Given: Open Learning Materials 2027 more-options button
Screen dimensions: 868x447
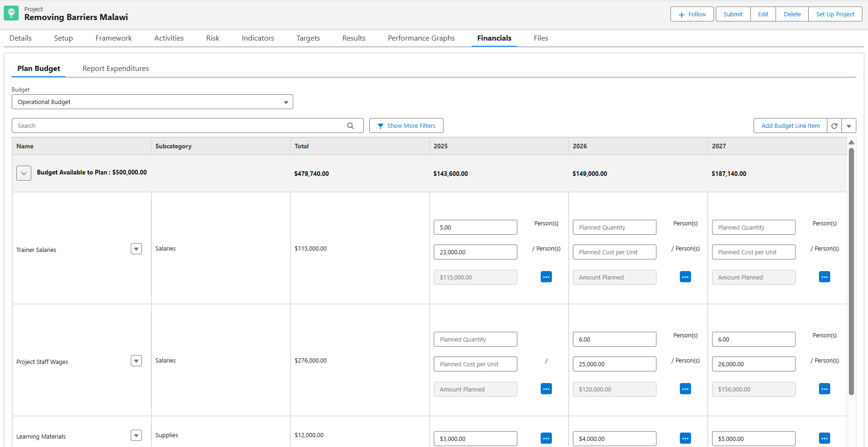Looking at the screenshot, I should click(x=825, y=439).
